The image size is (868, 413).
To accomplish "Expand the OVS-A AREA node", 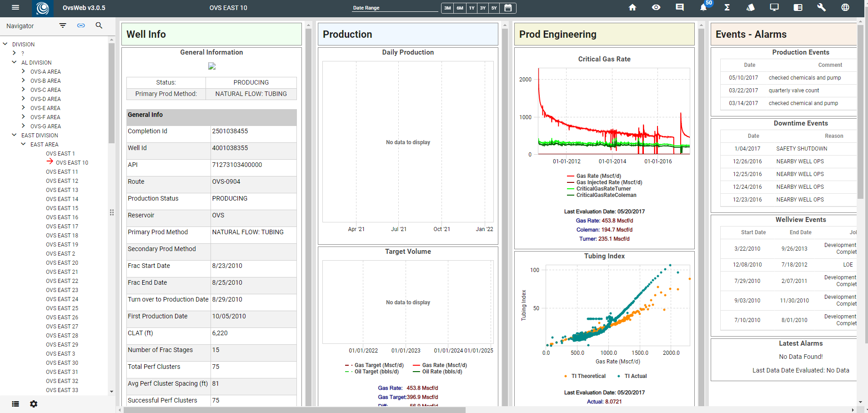I will 24,71.
